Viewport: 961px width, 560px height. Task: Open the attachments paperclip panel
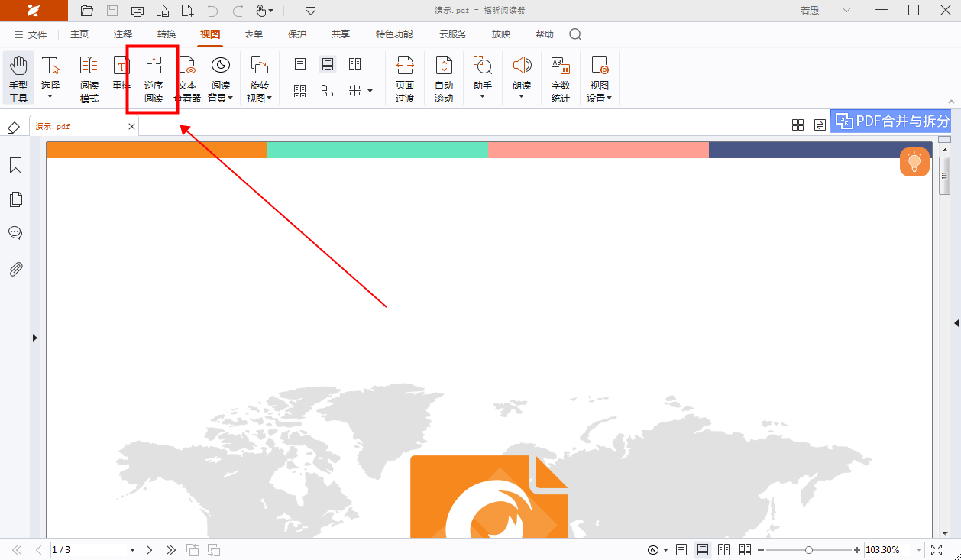click(x=15, y=269)
